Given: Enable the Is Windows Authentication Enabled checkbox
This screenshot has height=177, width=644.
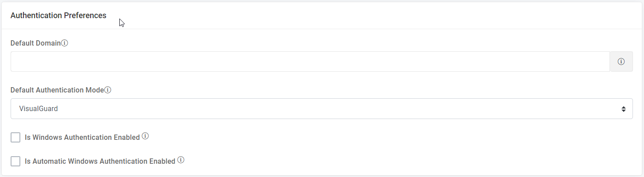Looking at the screenshot, I should click(x=15, y=138).
